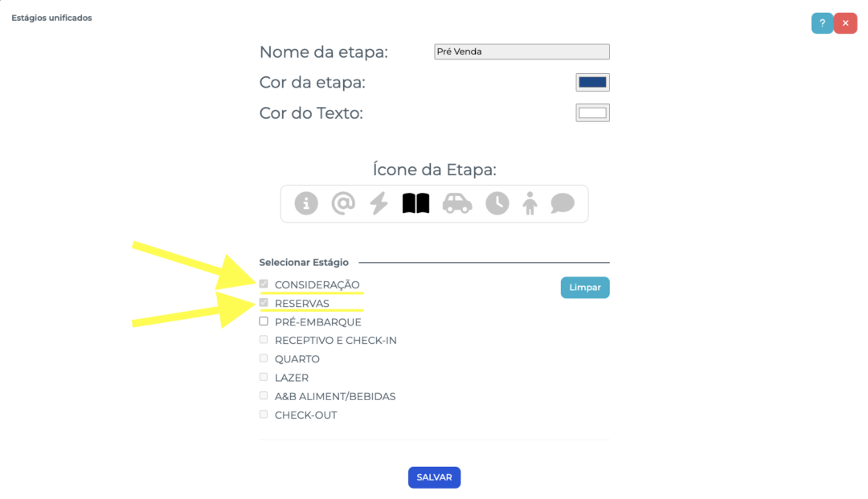The image size is (868, 499).
Task: Enable the CHECK-OUT checkbox
Action: tap(264, 415)
